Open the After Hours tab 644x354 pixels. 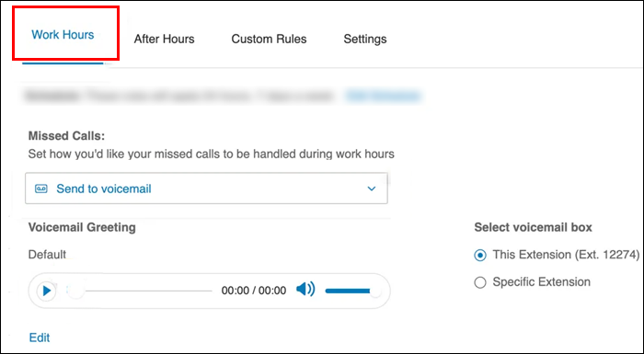pyautogui.click(x=165, y=39)
